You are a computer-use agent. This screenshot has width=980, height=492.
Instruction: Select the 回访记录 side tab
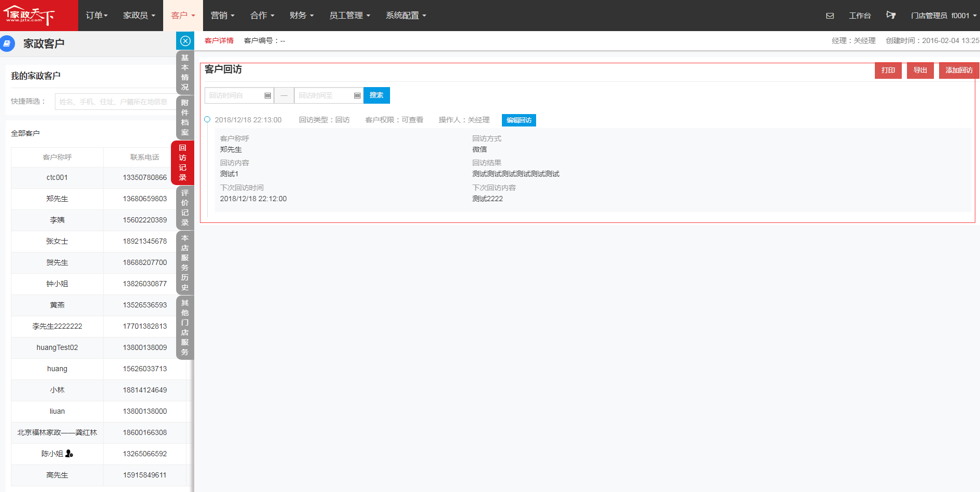point(182,163)
